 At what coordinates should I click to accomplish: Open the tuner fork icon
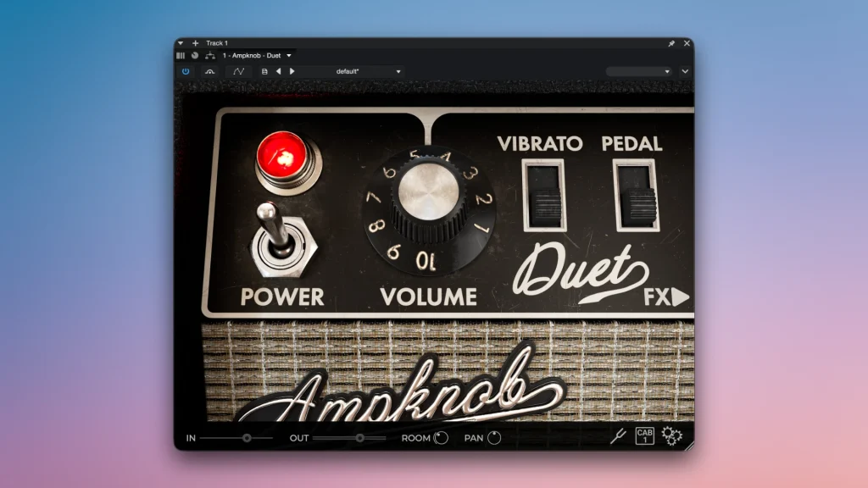(x=618, y=436)
